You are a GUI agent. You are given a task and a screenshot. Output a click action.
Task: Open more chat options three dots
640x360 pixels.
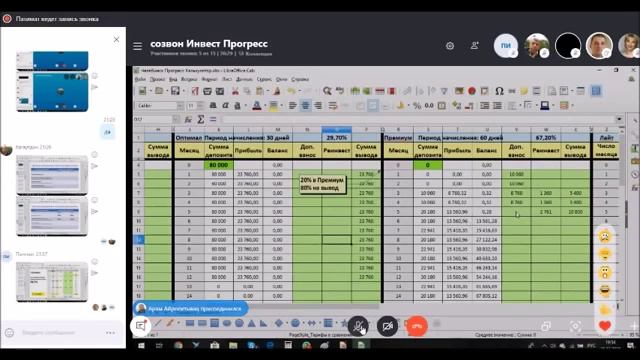click(x=110, y=333)
